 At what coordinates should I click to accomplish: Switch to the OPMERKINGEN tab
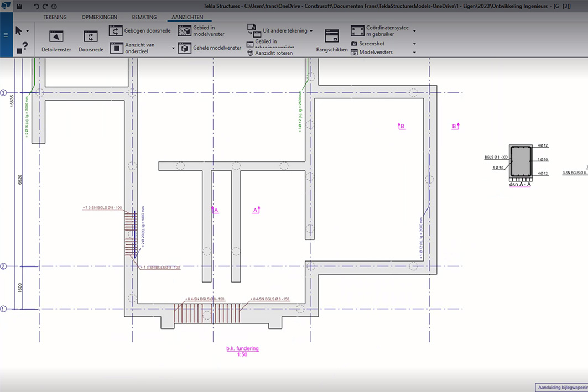100,17
